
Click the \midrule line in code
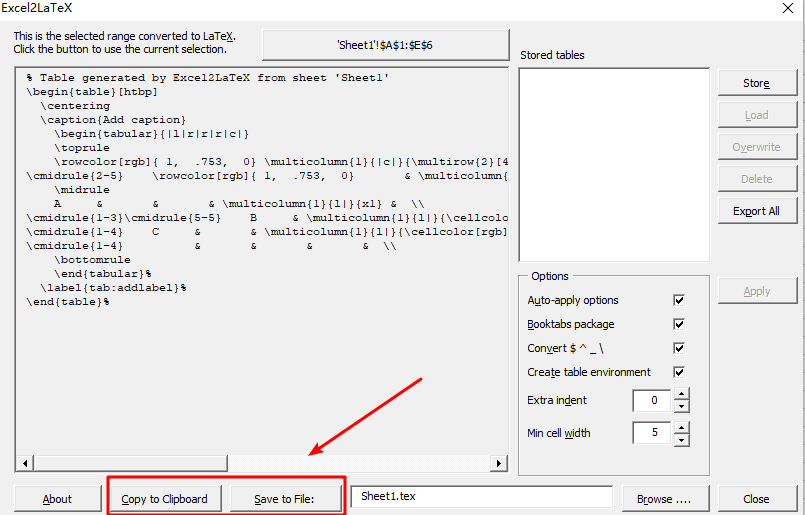82,190
